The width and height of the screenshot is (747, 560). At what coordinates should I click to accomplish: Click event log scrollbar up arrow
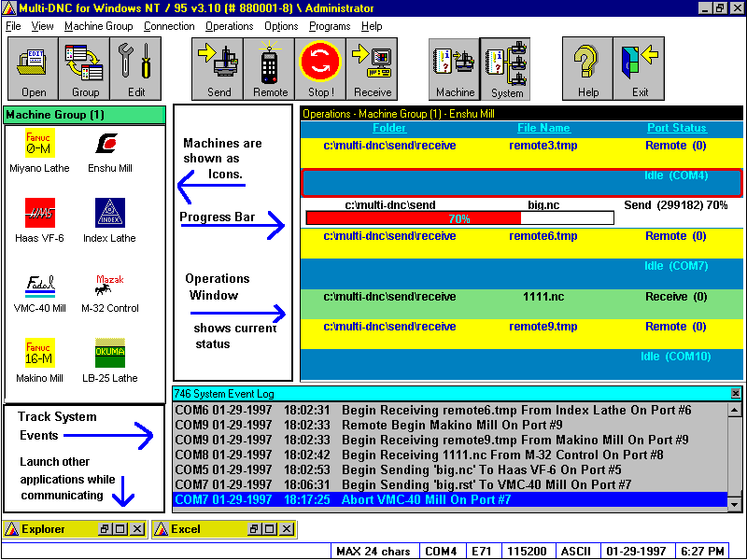click(735, 410)
